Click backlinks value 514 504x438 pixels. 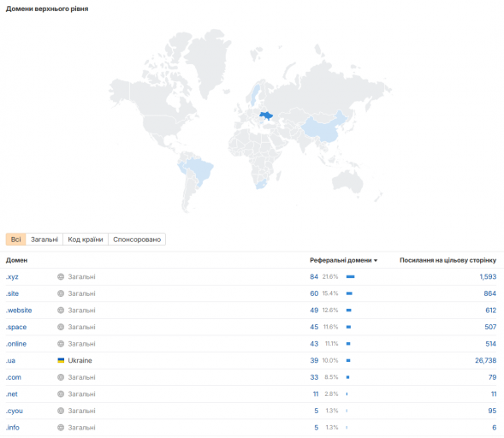point(491,344)
